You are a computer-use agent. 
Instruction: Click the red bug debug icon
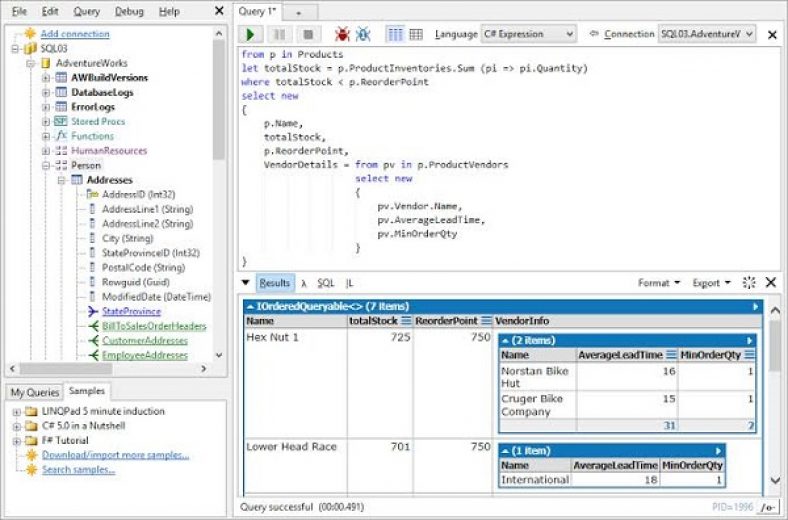click(342, 34)
